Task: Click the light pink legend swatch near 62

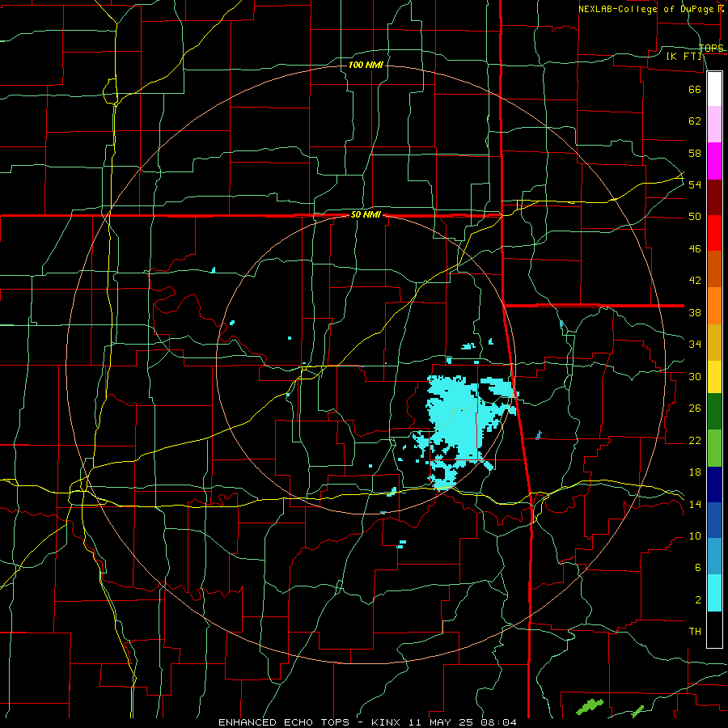Action: [x=714, y=125]
